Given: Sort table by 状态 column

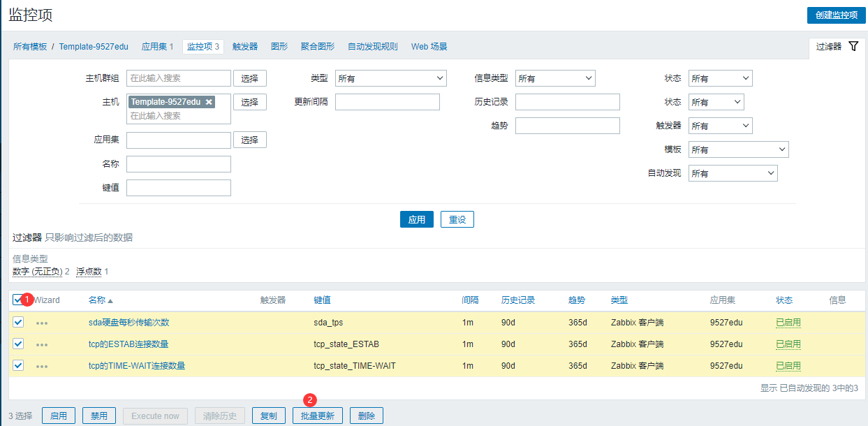Looking at the screenshot, I should [784, 300].
